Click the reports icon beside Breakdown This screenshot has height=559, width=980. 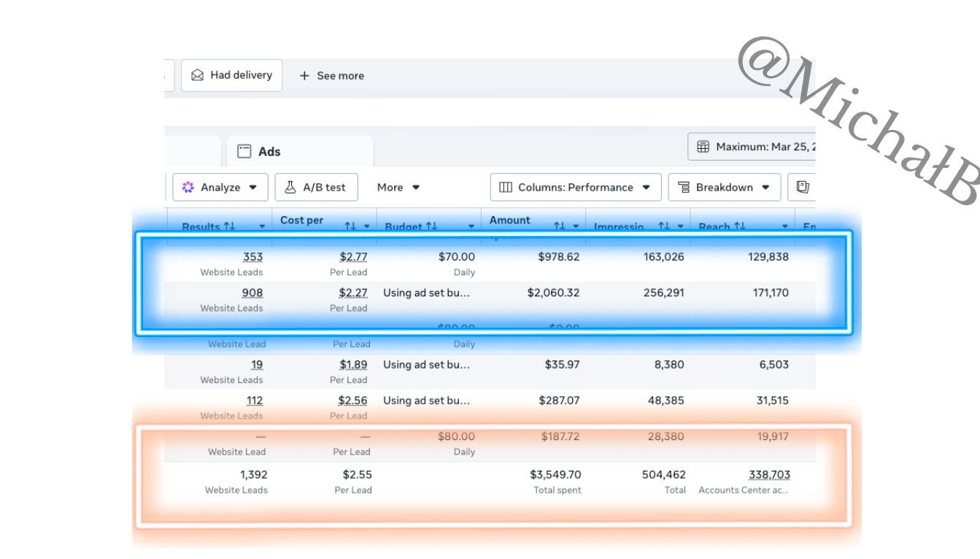click(x=803, y=188)
